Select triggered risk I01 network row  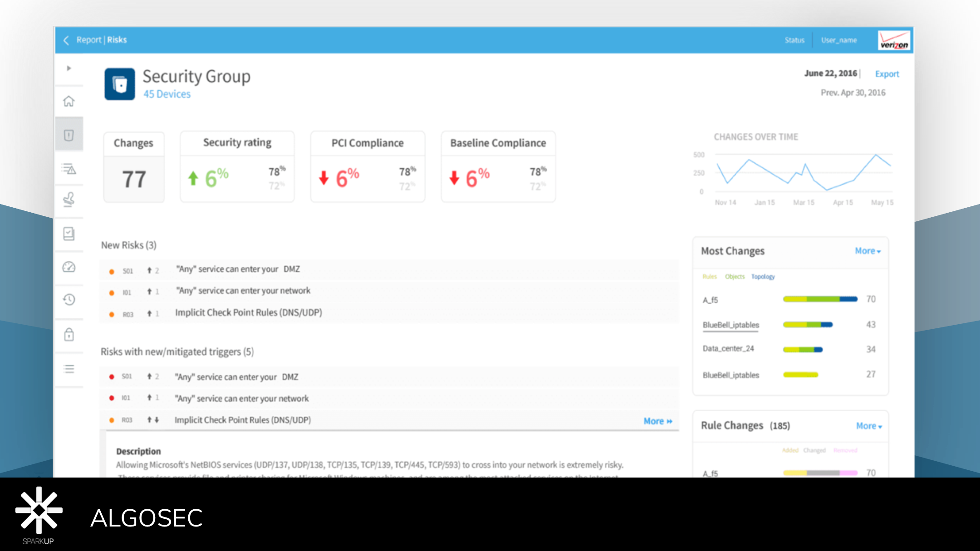(x=389, y=399)
